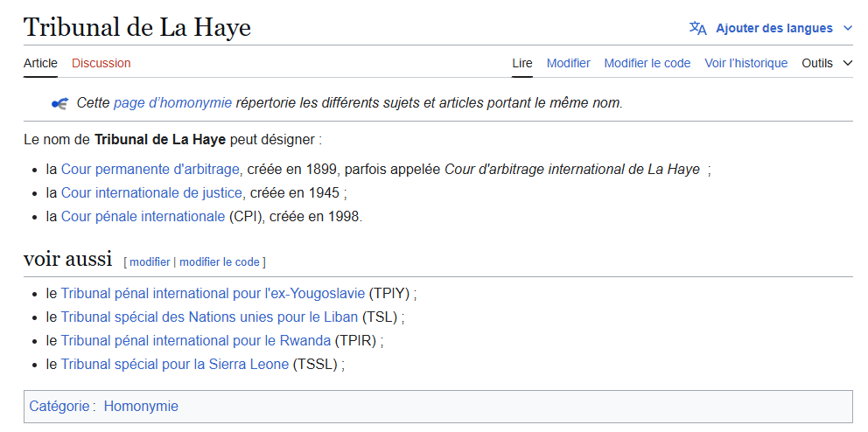This screenshot has height=432, width=868.
Task: Open Tribunal pénal international pour l'ex-Yougoslavie link
Action: [x=213, y=294]
